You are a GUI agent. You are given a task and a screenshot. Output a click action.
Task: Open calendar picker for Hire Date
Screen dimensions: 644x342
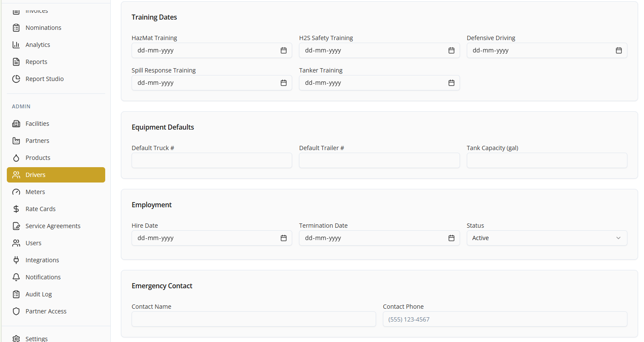pos(284,238)
